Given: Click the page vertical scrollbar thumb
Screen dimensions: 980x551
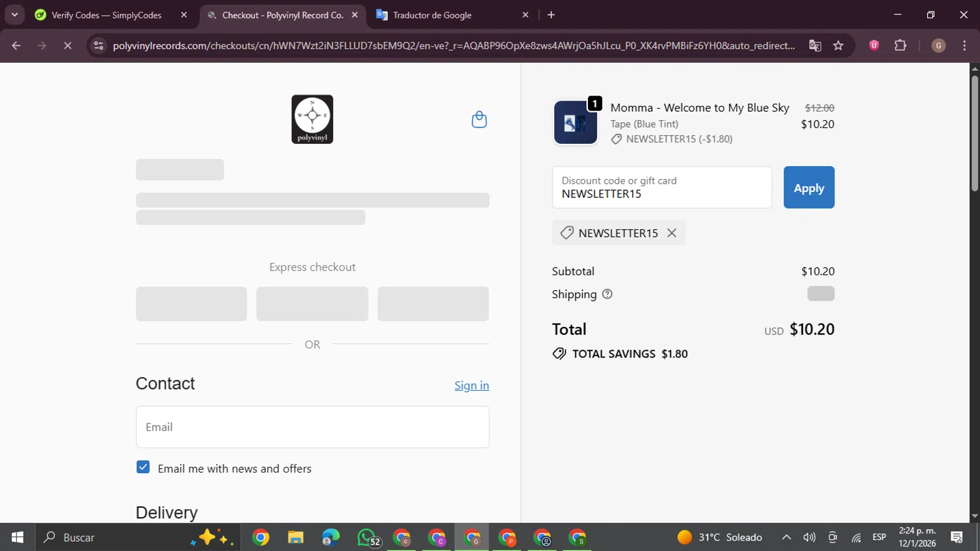Looking at the screenshot, I should (x=975, y=133).
